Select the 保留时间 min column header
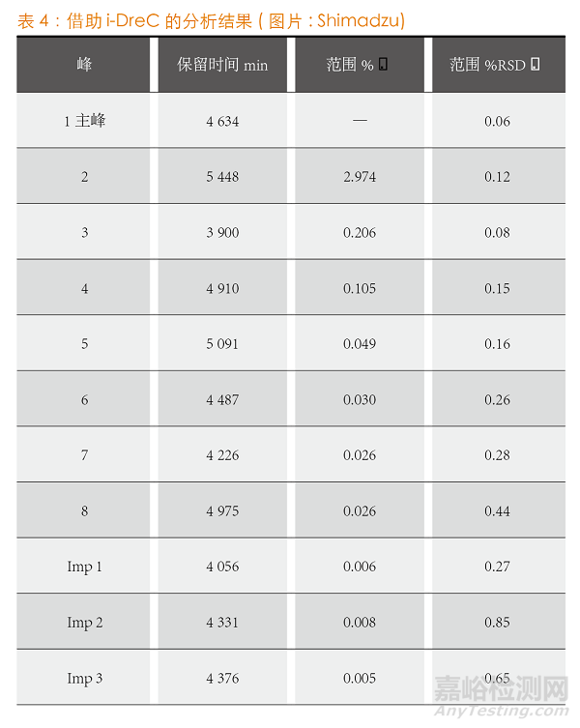Screen dimensions: 580x728 click(222, 66)
